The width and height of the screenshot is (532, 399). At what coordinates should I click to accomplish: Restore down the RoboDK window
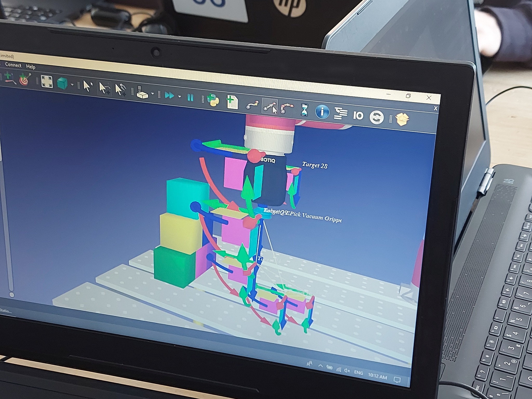pos(408,96)
